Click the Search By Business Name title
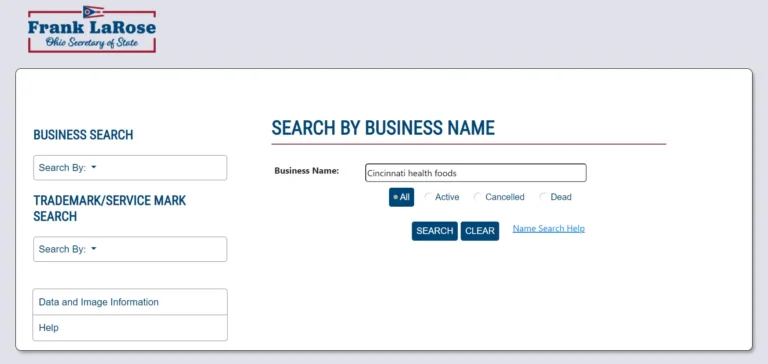The height and width of the screenshot is (364, 768). pyautogui.click(x=383, y=128)
